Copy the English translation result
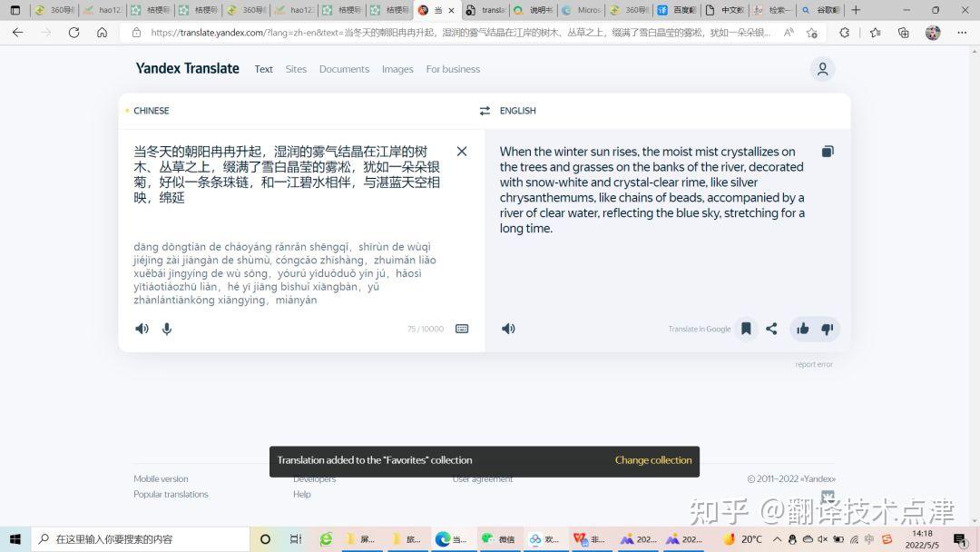 (x=827, y=152)
